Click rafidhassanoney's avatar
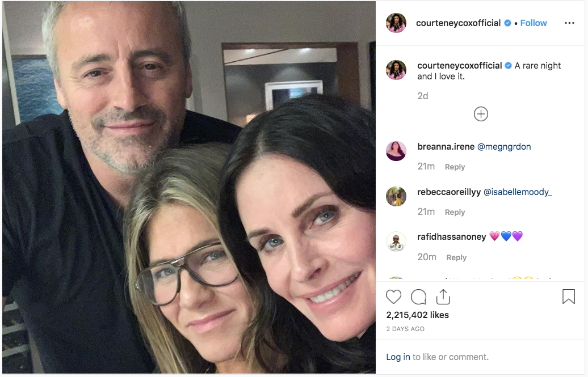 click(x=396, y=242)
